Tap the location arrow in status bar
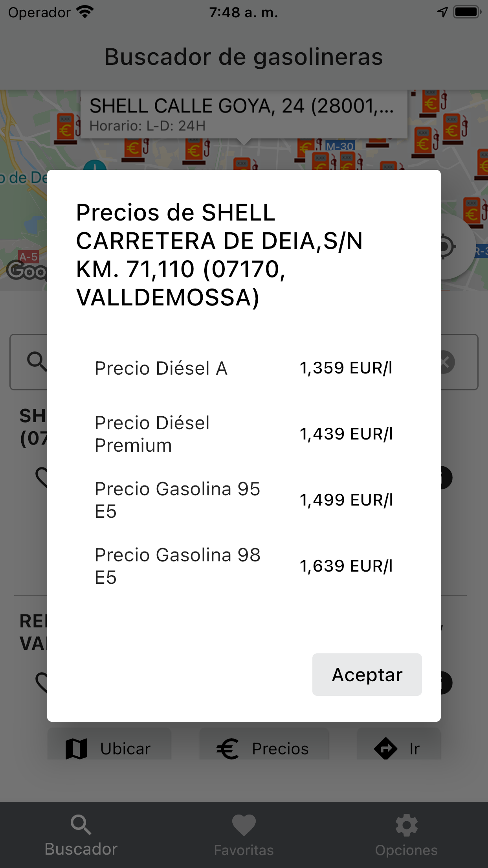 pyautogui.click(x=442, y=12)
